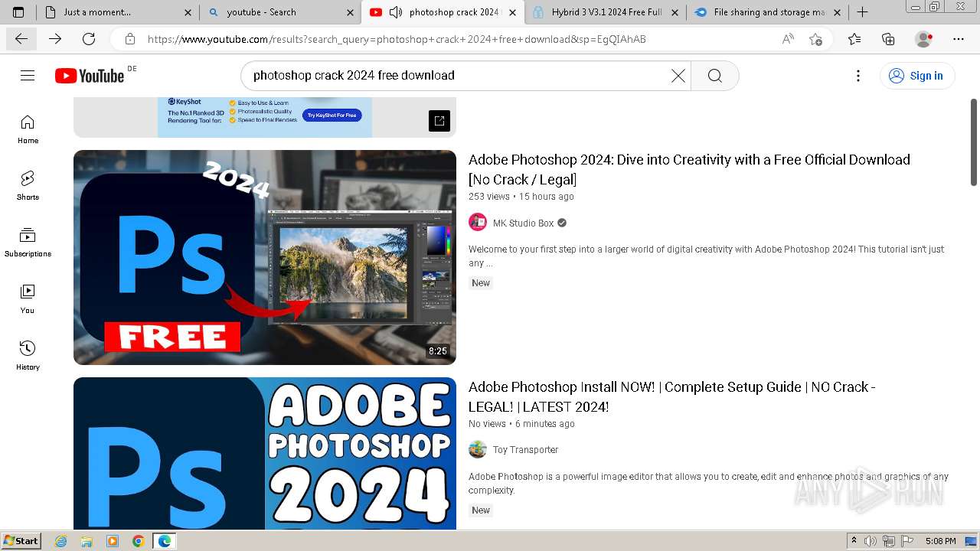The width and height of the screenshot is (980, 551).
Task: Mute the audio icon on YouTube tab
Action: click(396, 12)
